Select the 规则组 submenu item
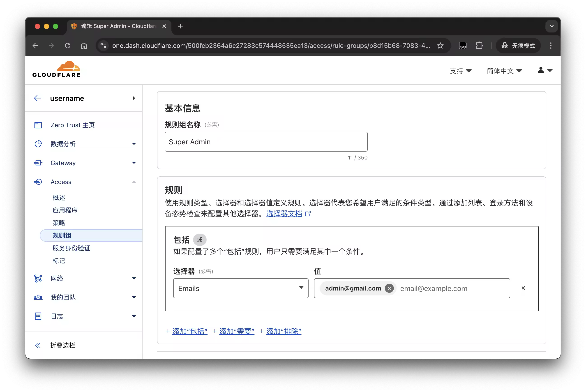The image size is (586, 392). (x=91, y=235)
